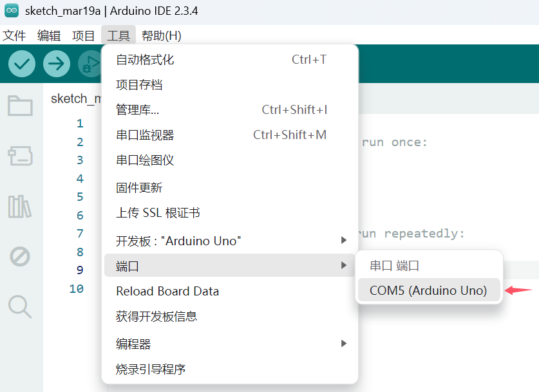Click line number 10 in the gutter
Image resolution: width=539 pixels, height=392 pixels.
pos(77,289)
